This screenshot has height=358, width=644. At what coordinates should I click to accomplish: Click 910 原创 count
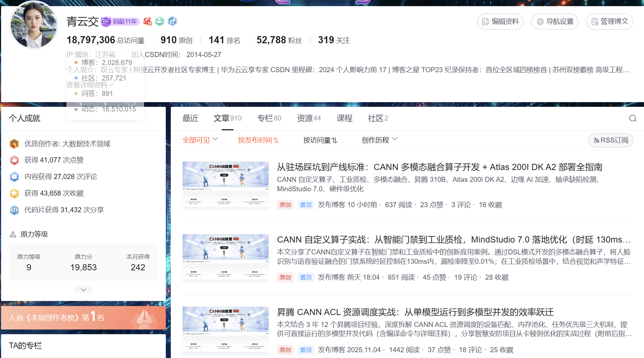[176, 40]
